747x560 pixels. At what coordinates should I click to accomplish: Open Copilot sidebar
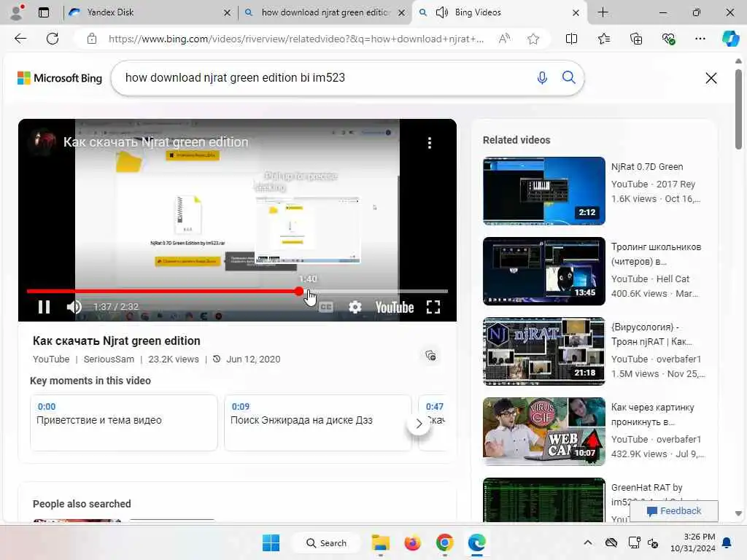click(730, 39)
